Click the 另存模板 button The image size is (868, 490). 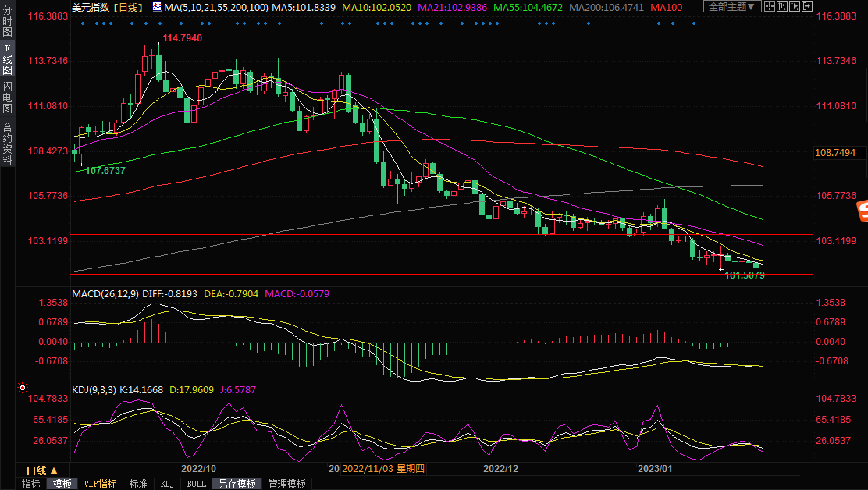(x=237, y=484)
